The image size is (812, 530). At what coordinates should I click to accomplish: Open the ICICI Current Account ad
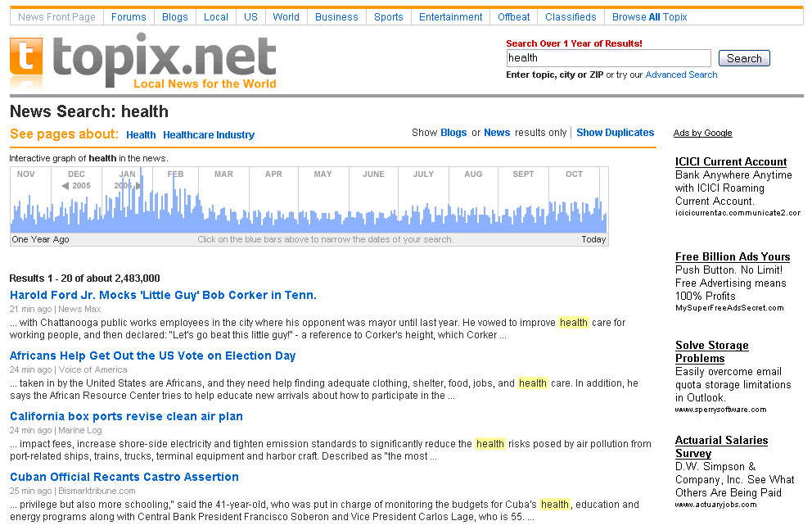point(731,161)
